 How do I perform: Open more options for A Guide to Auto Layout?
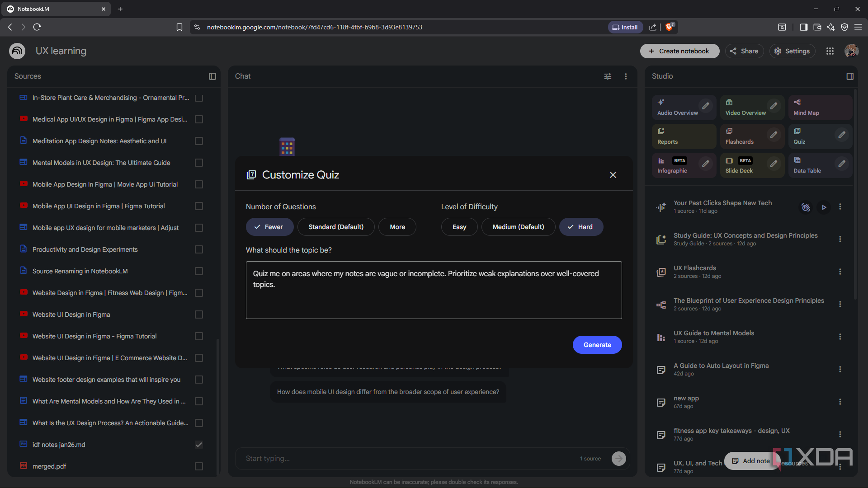[840, 369]
